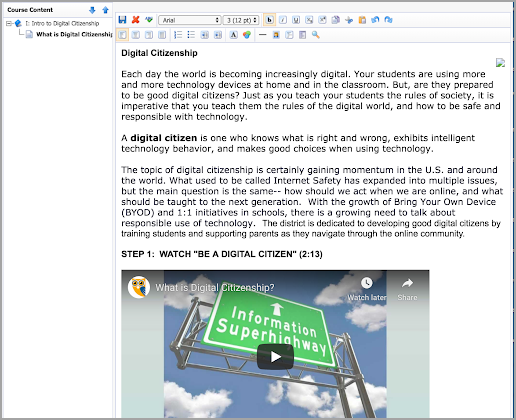Screen dimensions: 516x420
Task: Click the Course Content panel title
Action: point(30,10)
